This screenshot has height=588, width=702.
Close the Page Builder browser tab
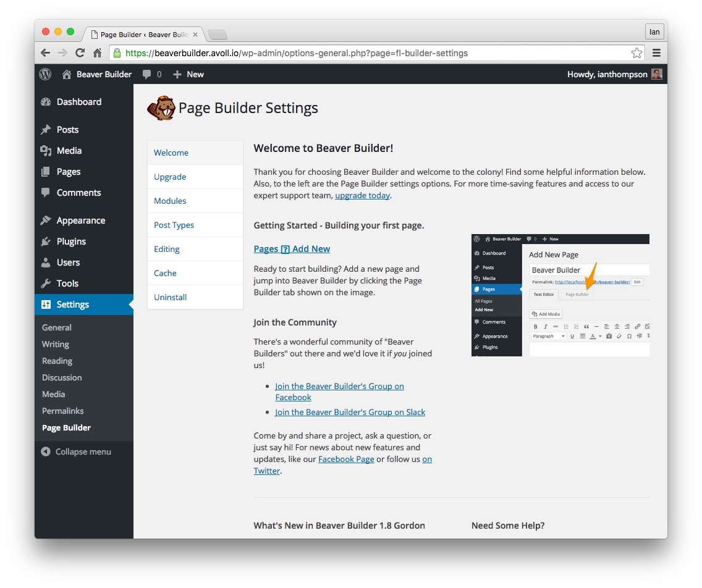pos(195,35)
